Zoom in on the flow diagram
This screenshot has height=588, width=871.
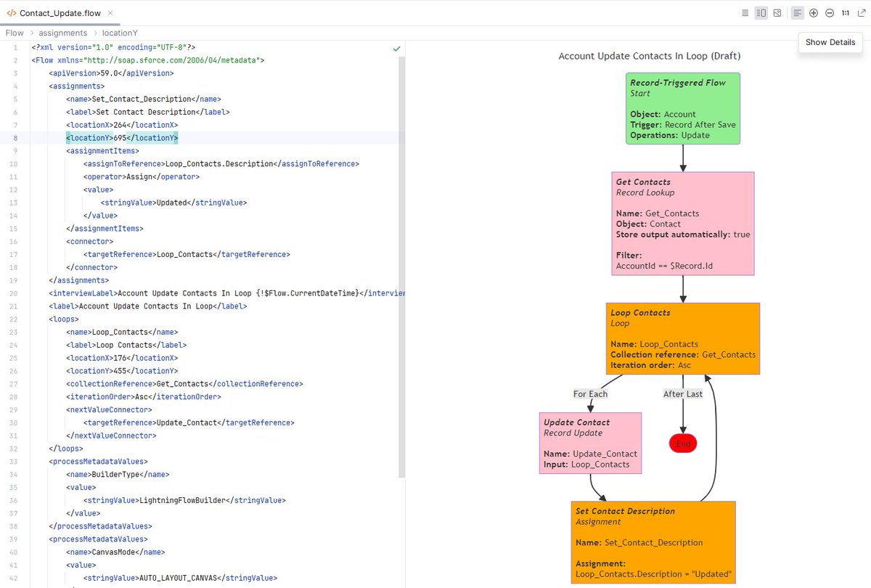coord(814,12)
